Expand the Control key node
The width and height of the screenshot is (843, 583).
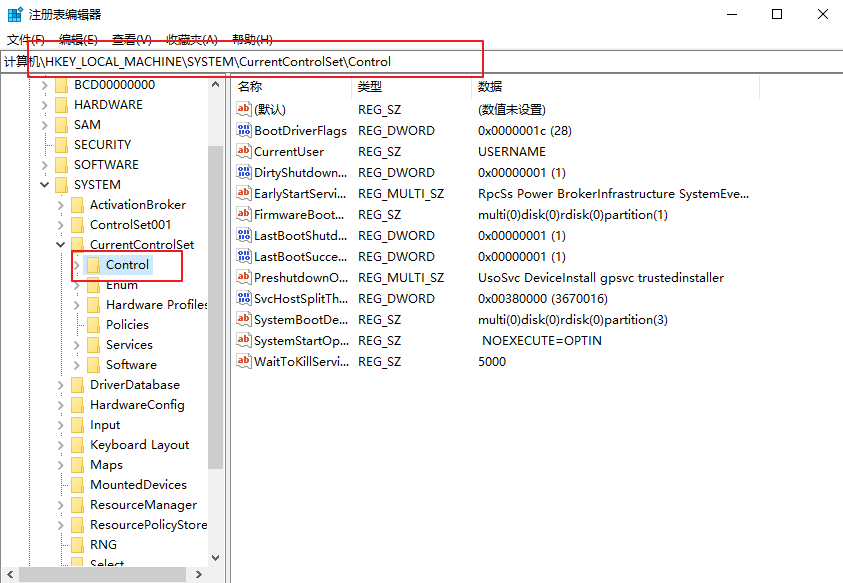coord(77,265)
